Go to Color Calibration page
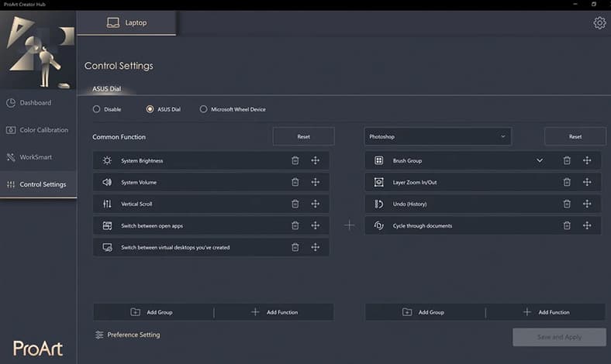The width and height of the screenshot is (611, 364). (38, 130)
